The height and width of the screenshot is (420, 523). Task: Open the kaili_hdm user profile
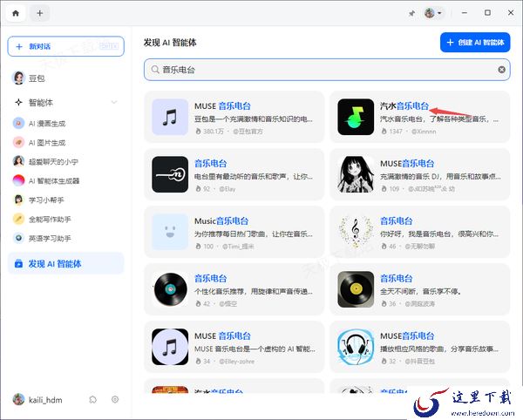click(37, 400)
